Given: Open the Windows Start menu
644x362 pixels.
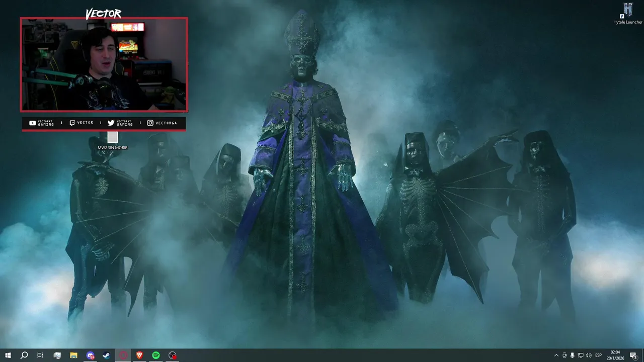Looking at the screenshot, I should tap(8, 355).
